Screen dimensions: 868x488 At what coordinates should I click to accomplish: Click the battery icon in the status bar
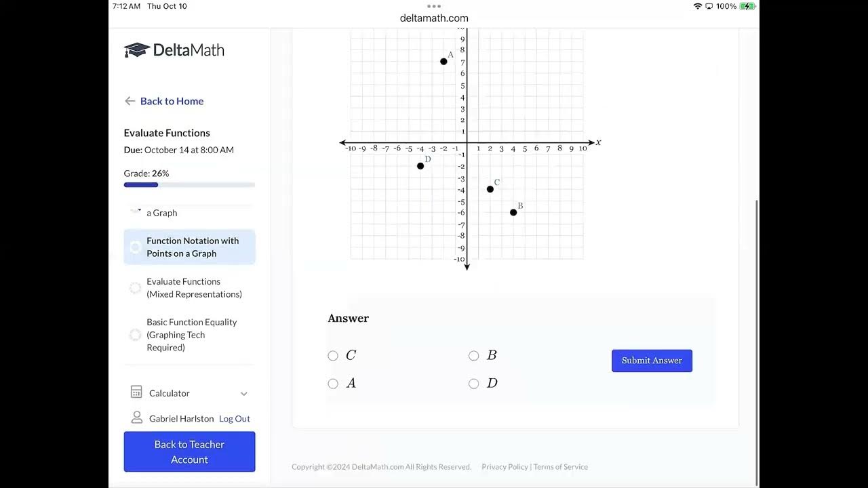[747, 6]
